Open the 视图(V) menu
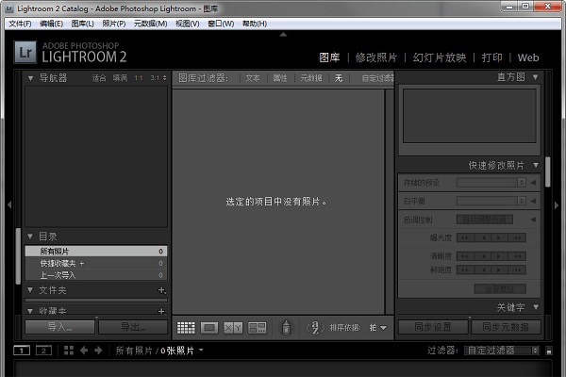Image resolution: width=566 pixels, height=392 pixels. pyautogui.click(x=188, y=24)
